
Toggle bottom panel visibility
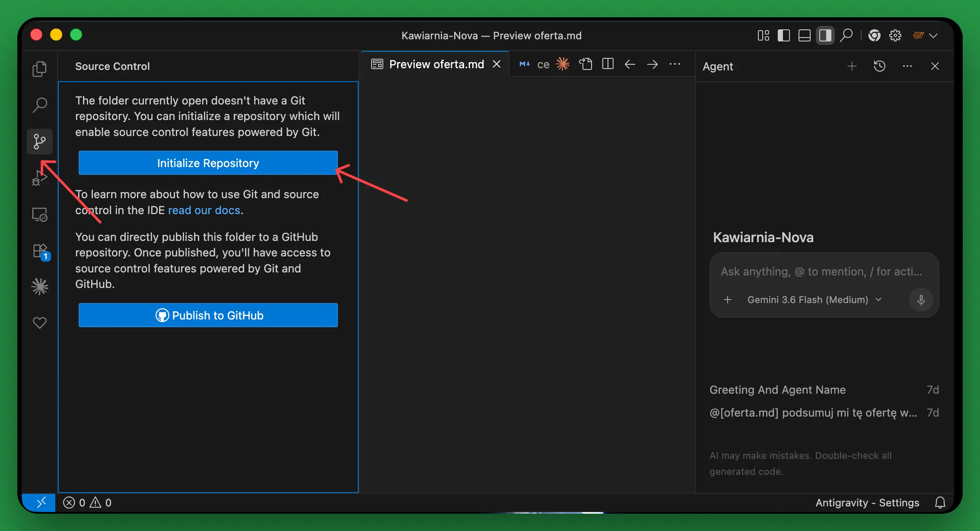tap(805, 35)
